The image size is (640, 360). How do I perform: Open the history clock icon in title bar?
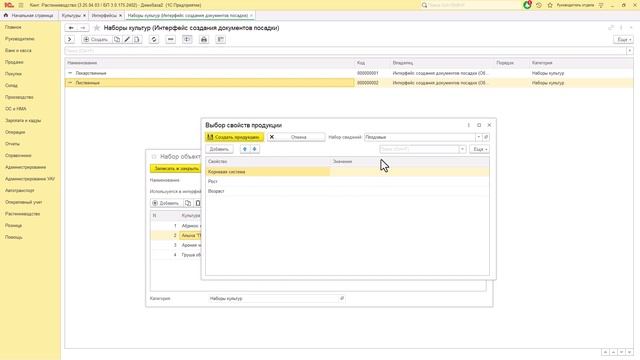(x=539, y=5)
